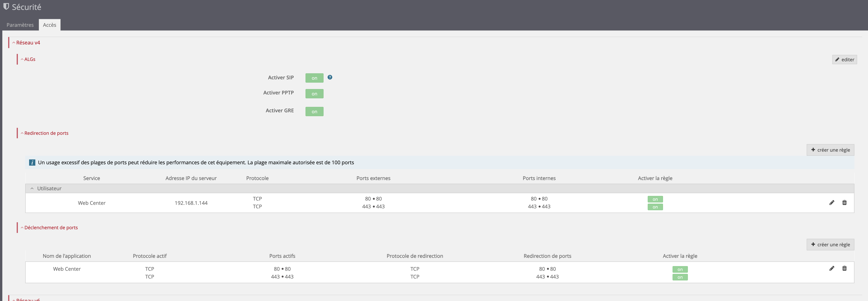Screen dimensions: 868x301
Task: Edit the Web Center port redirection rule
Action: (x=832, y=202)
